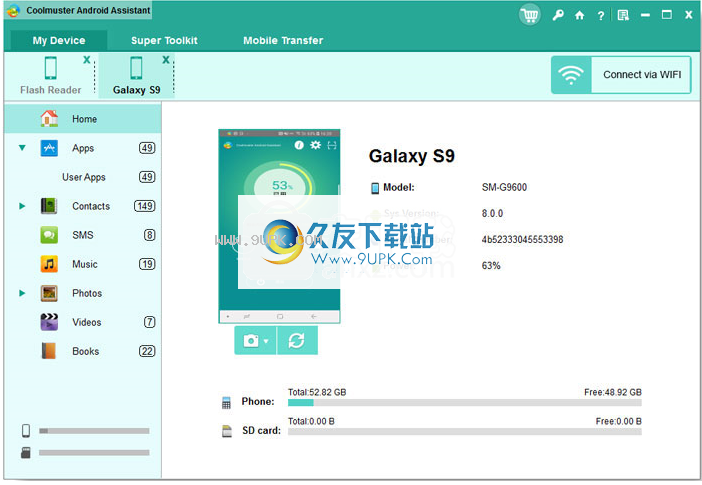Open Books category
Image resolution: width=702 pixels, height=485 pixels.
86,351
